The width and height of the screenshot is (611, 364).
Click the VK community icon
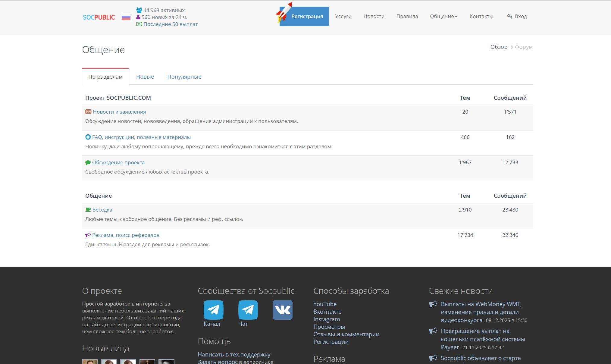coord(282,310)
